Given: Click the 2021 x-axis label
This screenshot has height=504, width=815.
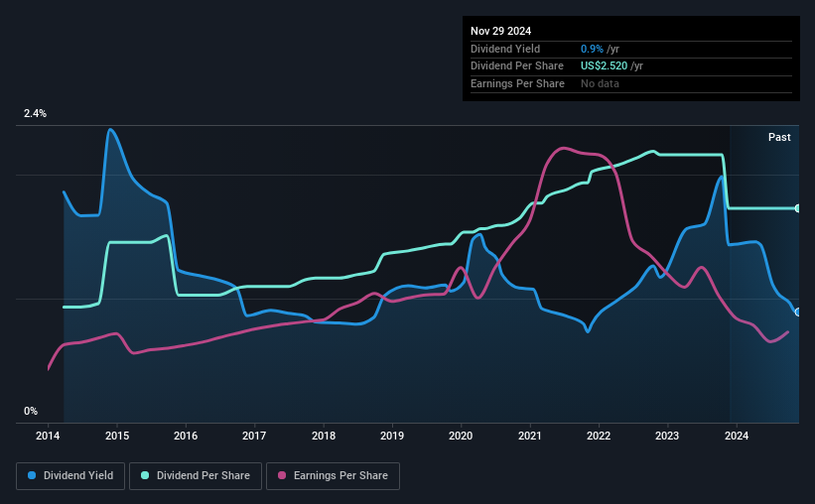Looking at the screenshot, I should tap(530, 436).
